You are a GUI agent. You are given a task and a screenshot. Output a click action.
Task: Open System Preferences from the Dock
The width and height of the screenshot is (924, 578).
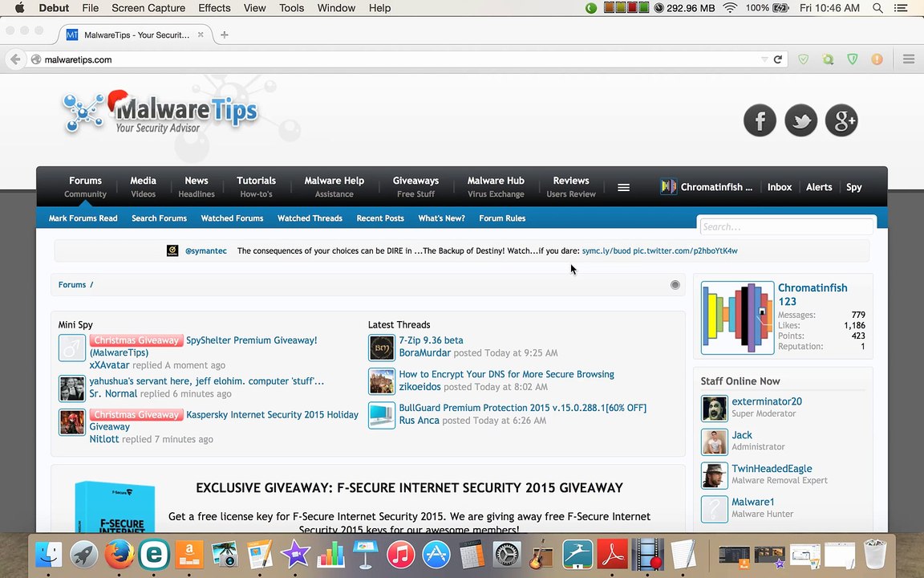(507, 555)
